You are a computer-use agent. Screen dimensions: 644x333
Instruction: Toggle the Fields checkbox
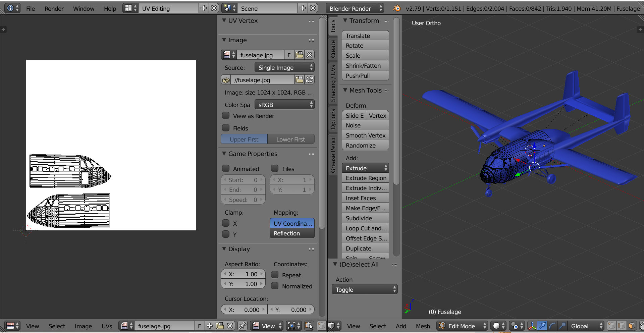226,128
